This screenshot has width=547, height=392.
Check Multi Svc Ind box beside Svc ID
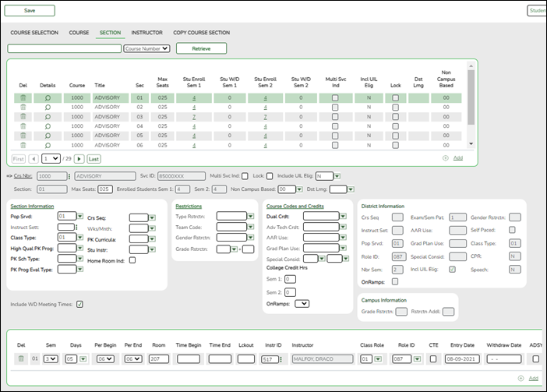click(245, 176)
